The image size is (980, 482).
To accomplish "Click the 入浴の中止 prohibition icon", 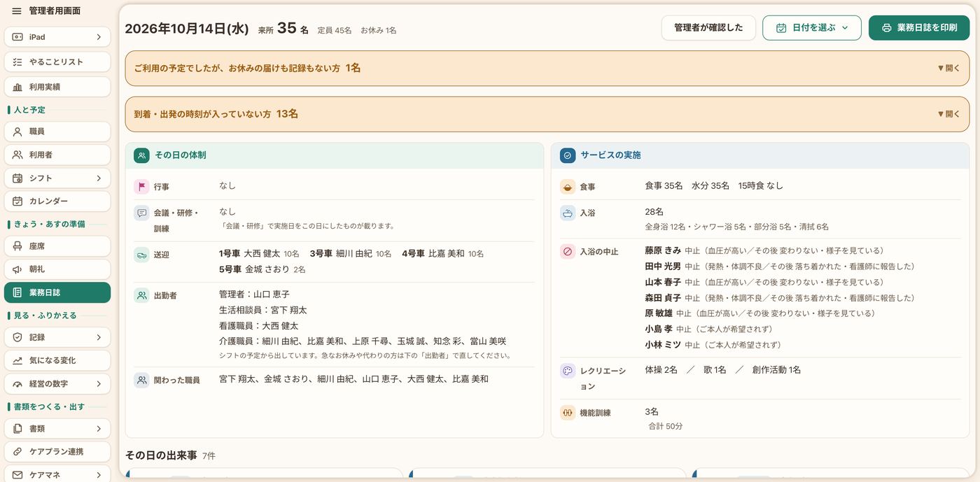I will [x=568, y=251].
